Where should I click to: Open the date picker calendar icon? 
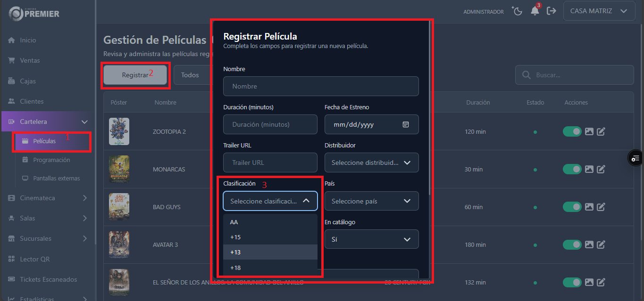tap(405, 124)
